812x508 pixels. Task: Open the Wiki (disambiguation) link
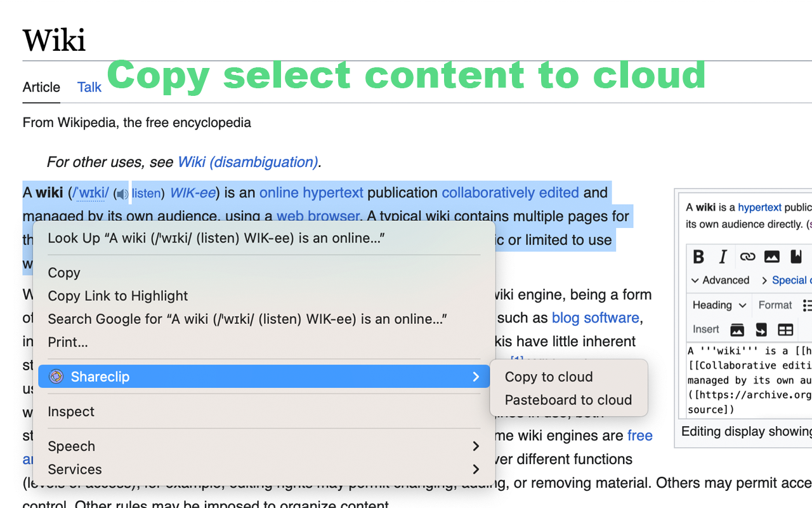point(248,162)
